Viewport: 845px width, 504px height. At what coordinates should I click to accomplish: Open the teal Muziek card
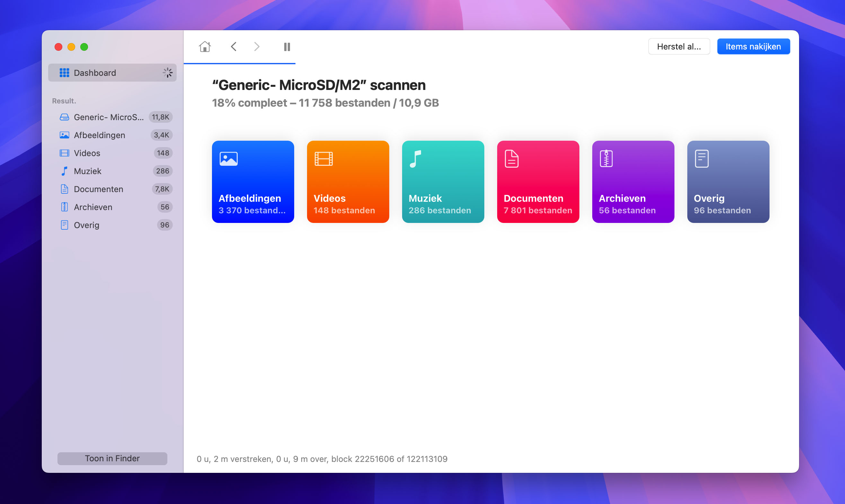click(x=443, y=182)
